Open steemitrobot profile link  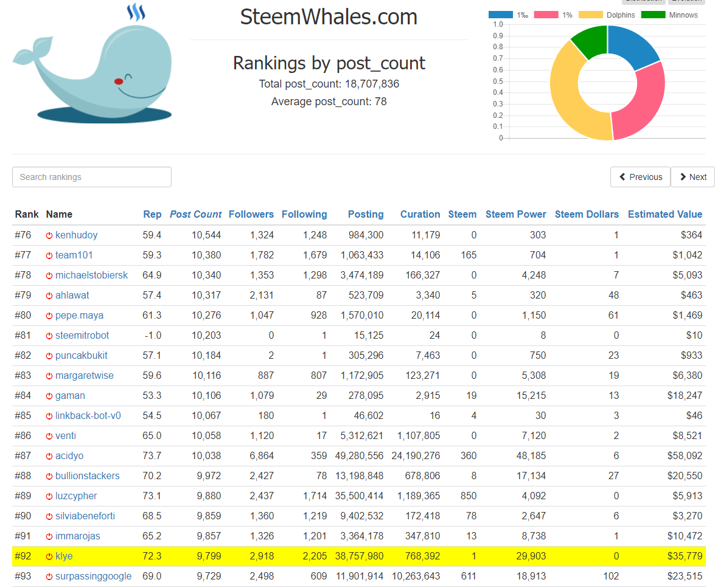click(82, 336)
